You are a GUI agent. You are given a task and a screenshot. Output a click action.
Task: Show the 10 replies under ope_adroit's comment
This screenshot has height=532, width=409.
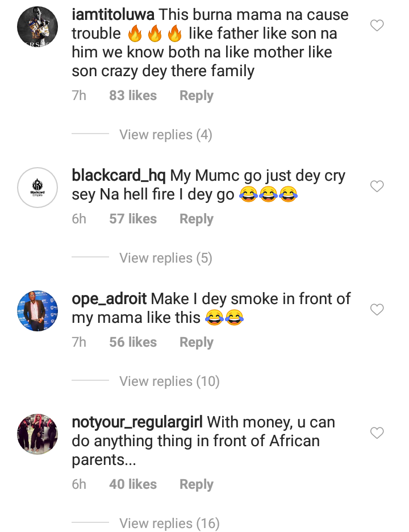(x=169, y=381)
